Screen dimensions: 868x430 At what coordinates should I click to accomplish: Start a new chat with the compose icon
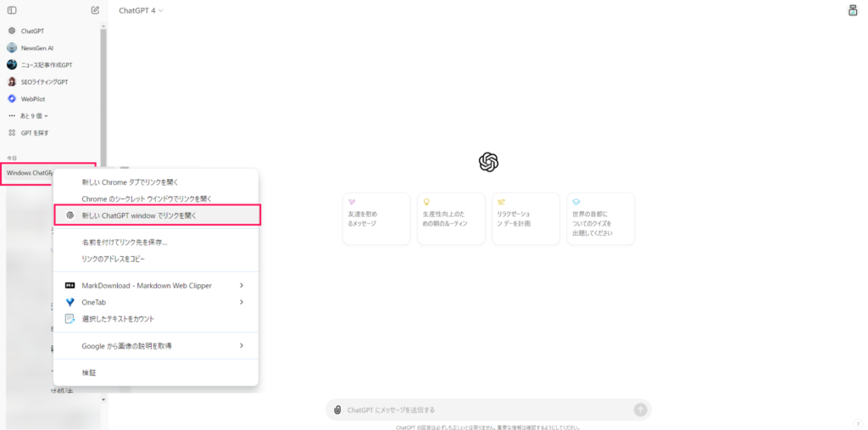[x=95, y=10]
